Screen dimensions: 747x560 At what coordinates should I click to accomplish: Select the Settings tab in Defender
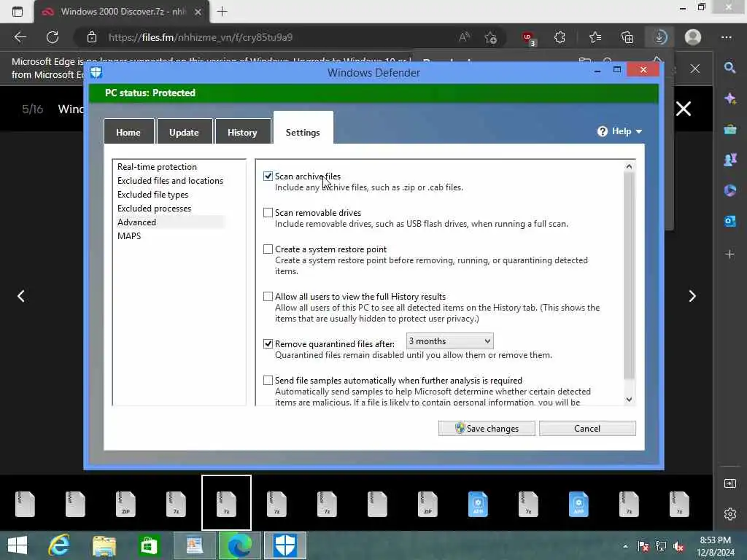tap(303, 128)
